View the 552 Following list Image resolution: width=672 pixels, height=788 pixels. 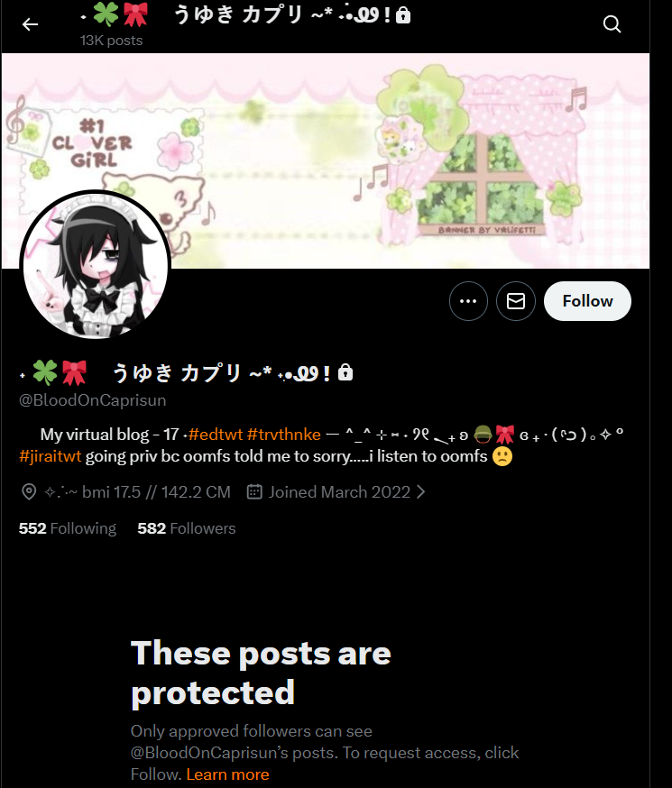(x=68, y=528)
